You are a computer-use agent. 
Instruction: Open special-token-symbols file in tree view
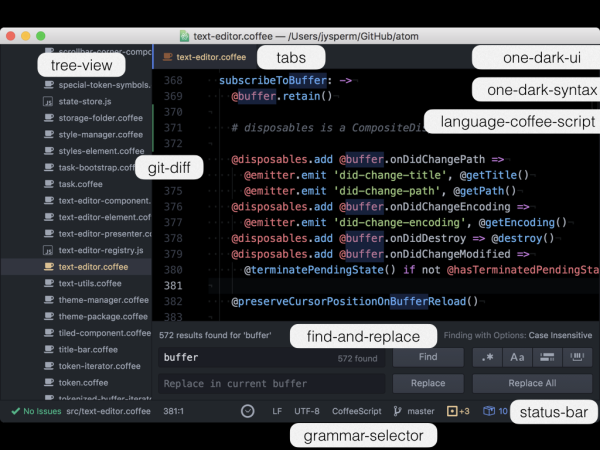104,85
